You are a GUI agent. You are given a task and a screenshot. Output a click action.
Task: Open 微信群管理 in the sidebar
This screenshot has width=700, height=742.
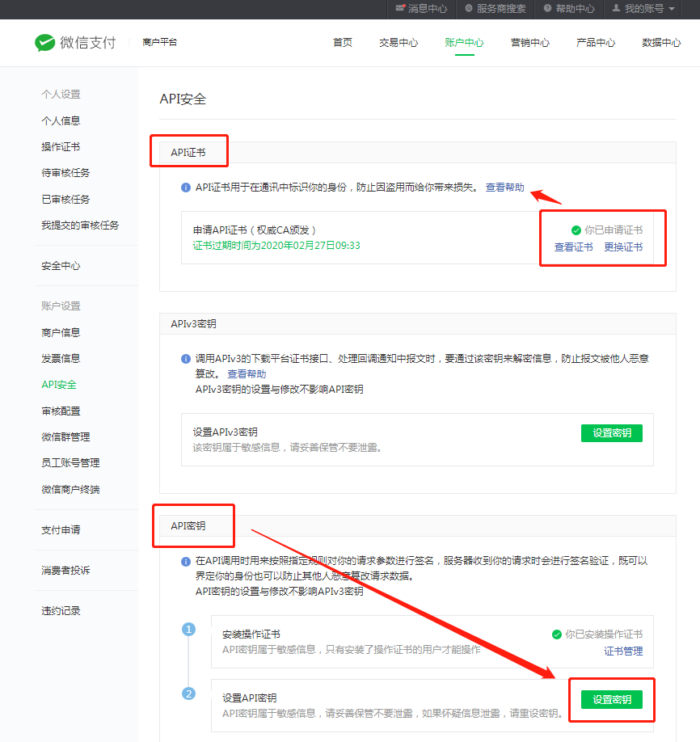65,436
